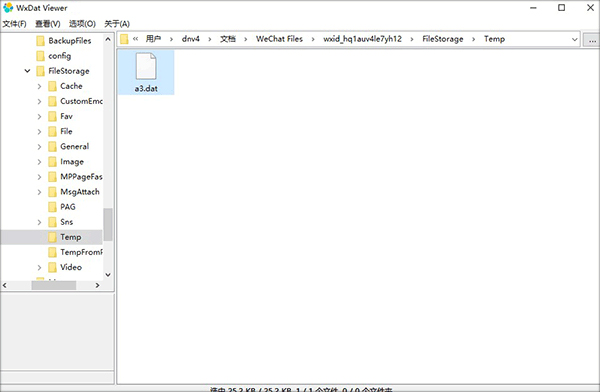Click the Temp folder icon in tree

52,237
